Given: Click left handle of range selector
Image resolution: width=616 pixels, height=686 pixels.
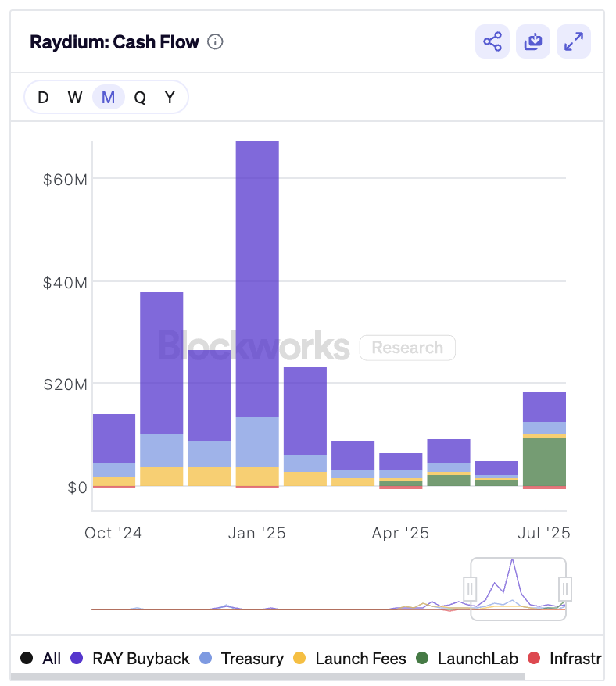Looking at the screenshot, I should point(470,589).
